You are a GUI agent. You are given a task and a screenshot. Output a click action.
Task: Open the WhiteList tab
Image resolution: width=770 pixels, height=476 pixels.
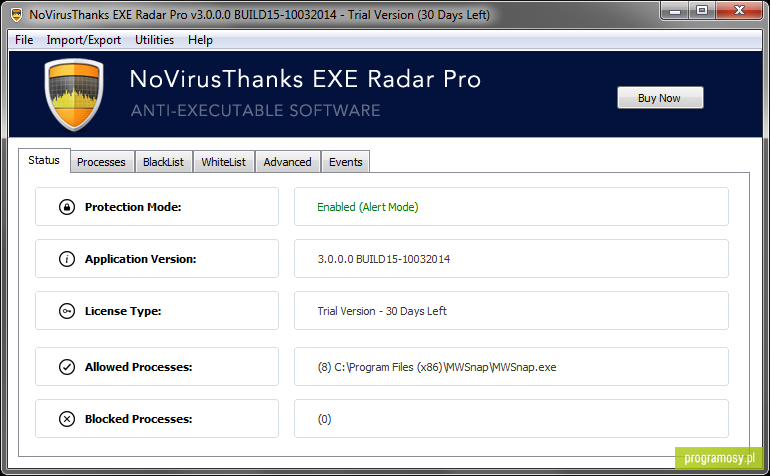(223, 162)
